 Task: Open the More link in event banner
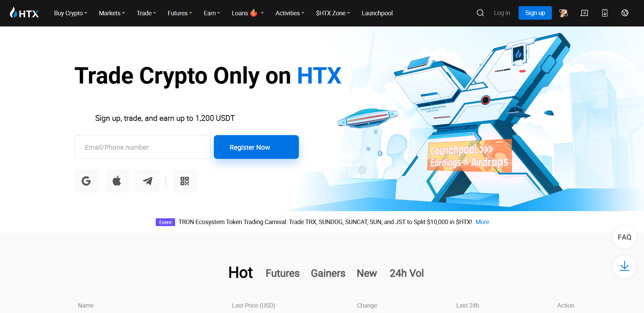click(482, 222)
